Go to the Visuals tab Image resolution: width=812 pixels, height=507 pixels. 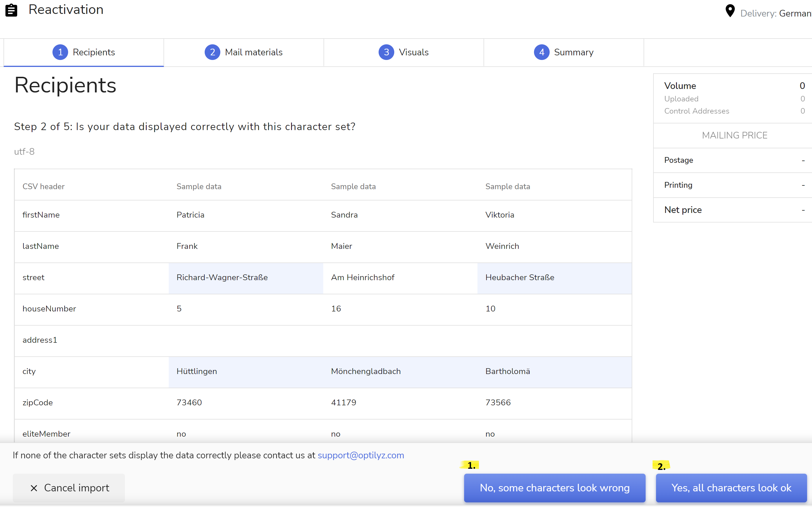click(413, 52)
